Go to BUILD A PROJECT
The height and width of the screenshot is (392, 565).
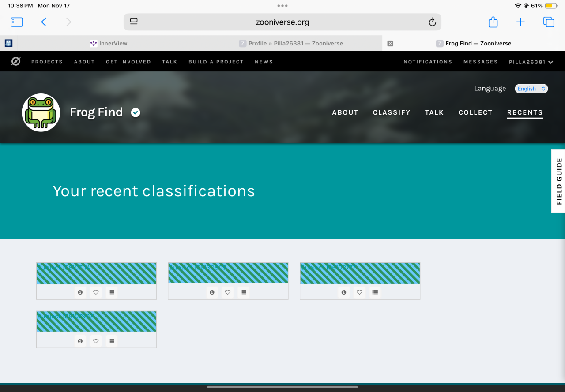click(216, 62)
